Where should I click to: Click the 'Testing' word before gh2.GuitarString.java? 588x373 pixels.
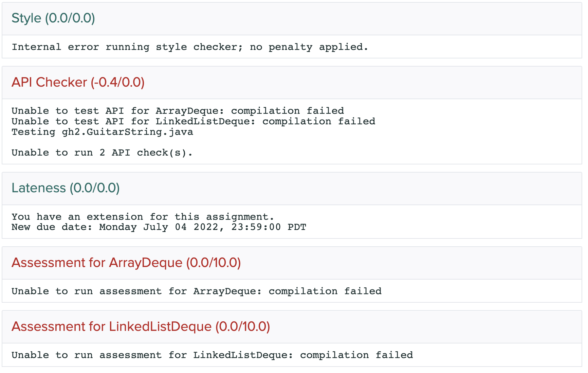pos(33,132)
